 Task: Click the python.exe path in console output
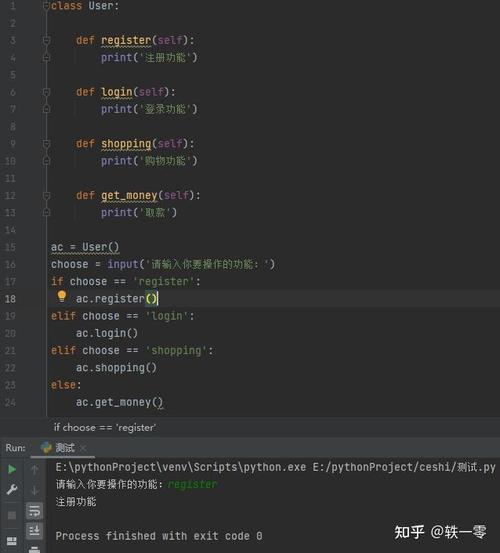[x=181, y=467]
